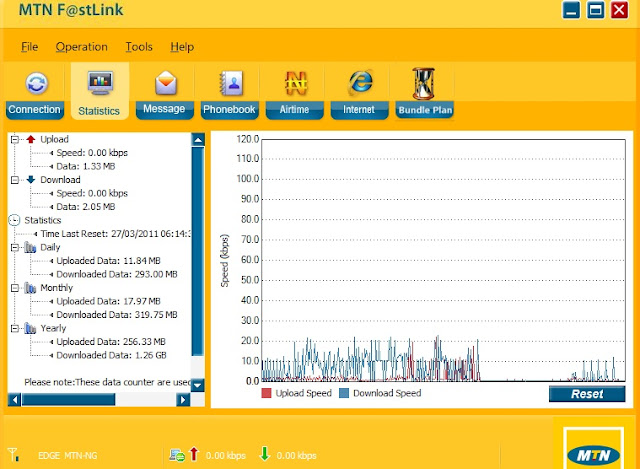640x469 pixels.
Task: Click the Statistics clock icon in tree
Action: [14, 220]
